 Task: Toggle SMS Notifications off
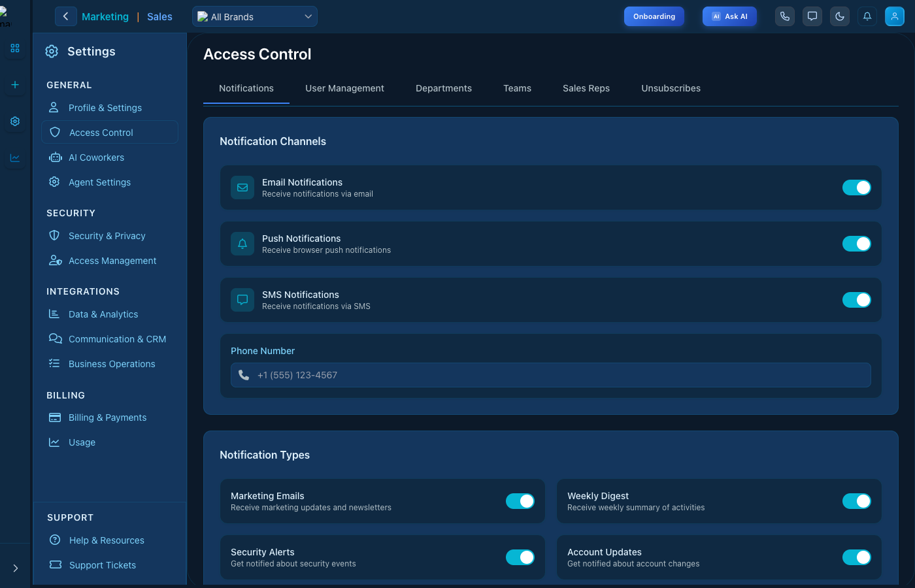[857, 300]
